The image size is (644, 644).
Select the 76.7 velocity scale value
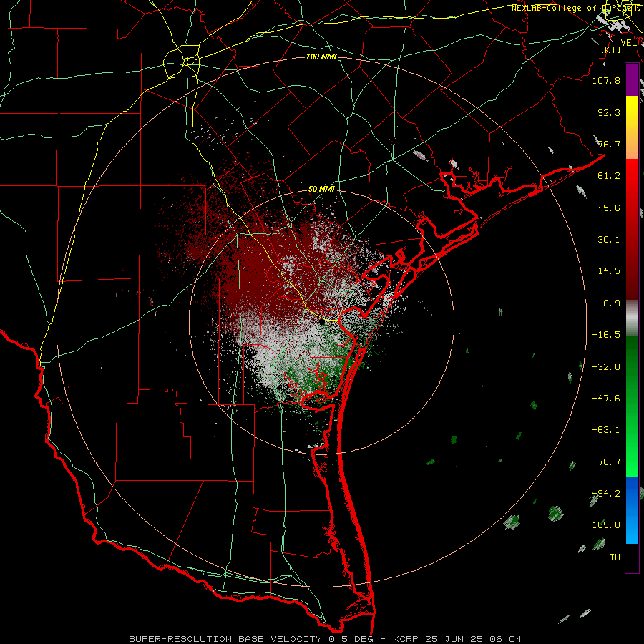pos(609,144)
